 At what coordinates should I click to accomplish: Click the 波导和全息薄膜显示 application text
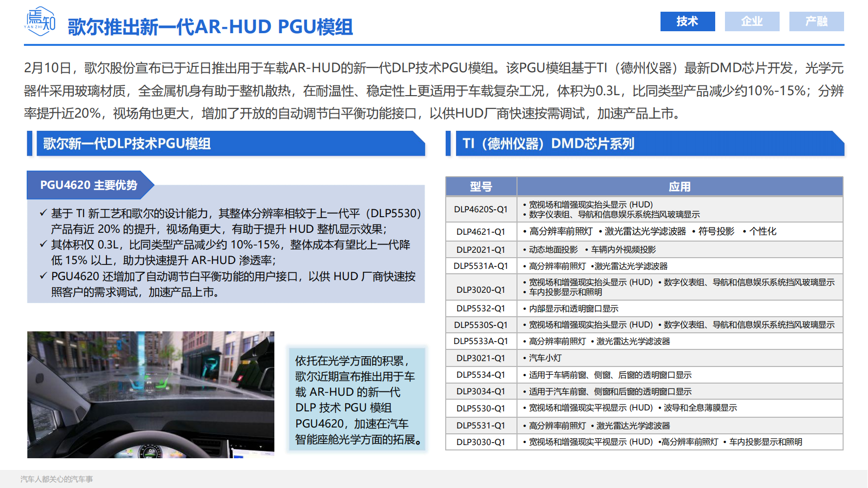[x=701, y=408]
